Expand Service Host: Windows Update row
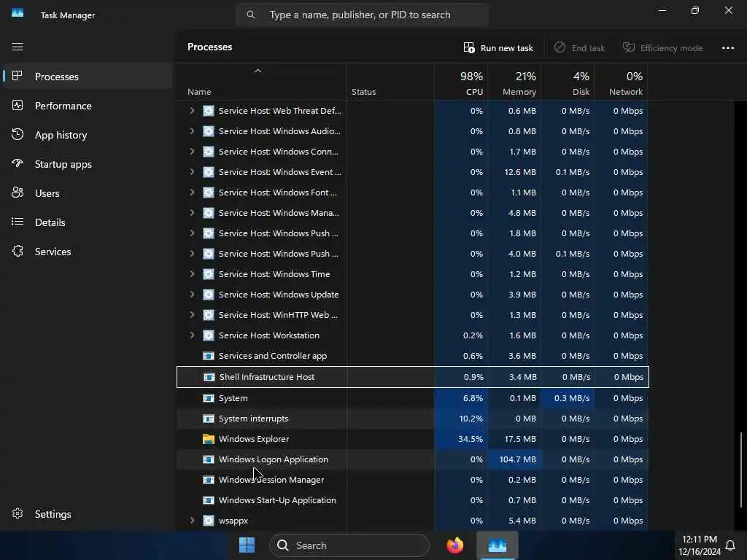Viewport: 747px width, 560px height. point(192,295)
